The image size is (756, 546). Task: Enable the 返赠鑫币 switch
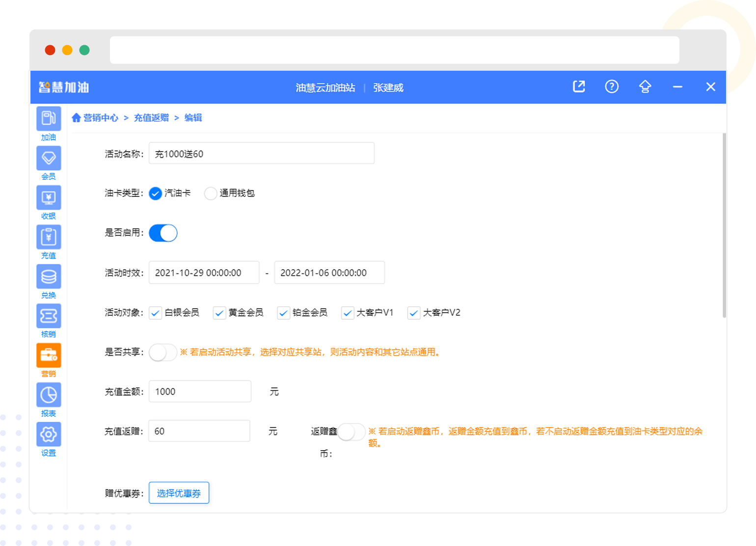351,432
